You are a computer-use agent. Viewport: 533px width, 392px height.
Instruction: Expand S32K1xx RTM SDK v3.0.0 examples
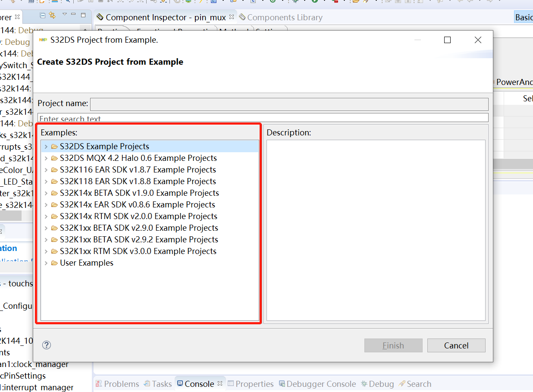click(46, 251)
